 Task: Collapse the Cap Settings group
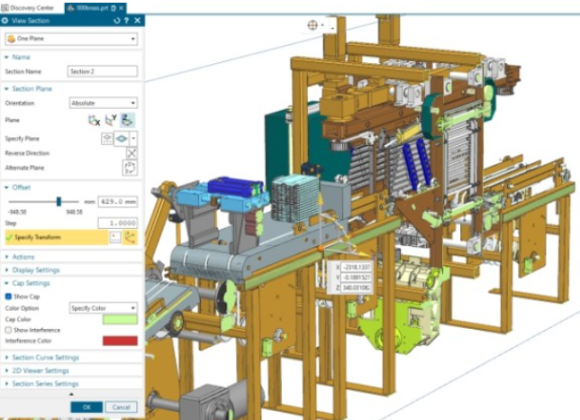click(6, 283)
